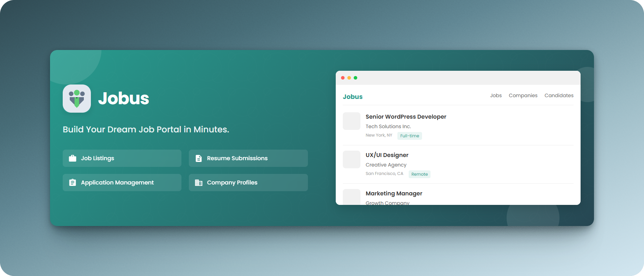Open the Marketing Manager job title
This screenshot has width=644, height=276.
[x=394, y=193]
